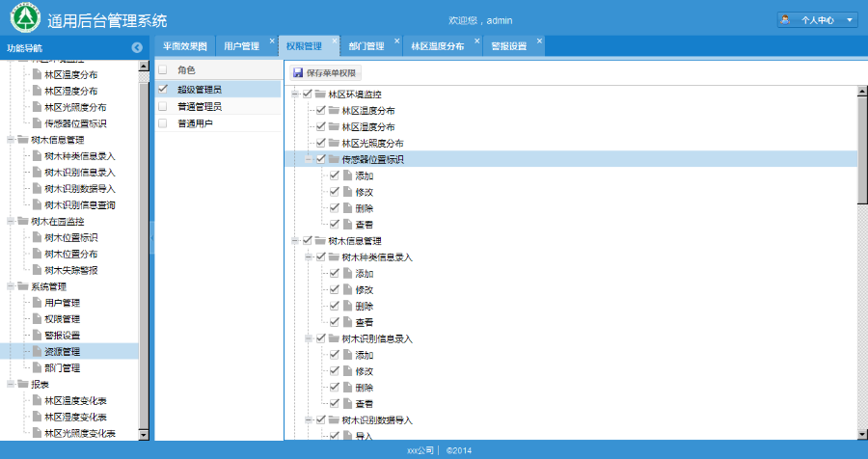Open 权限管理 from the sidebar

point(62,319)
